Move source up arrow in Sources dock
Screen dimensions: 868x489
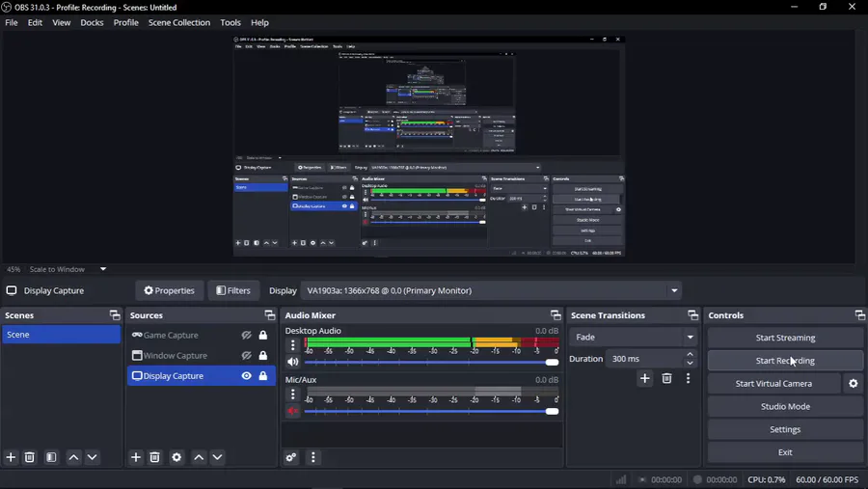point(199,457)
